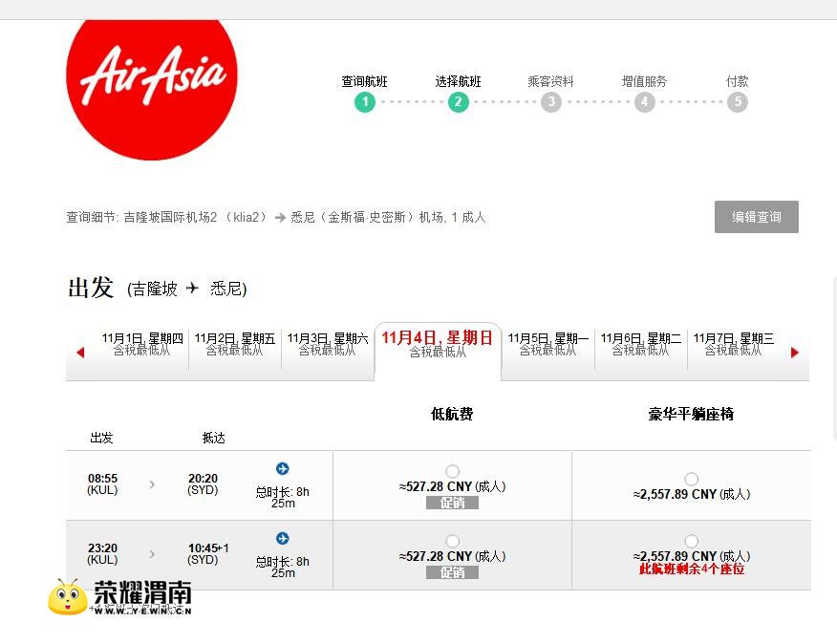Select premium flatbed for 08:55 flight
This screenshot has height=644, width=837.
pos(691,479)
